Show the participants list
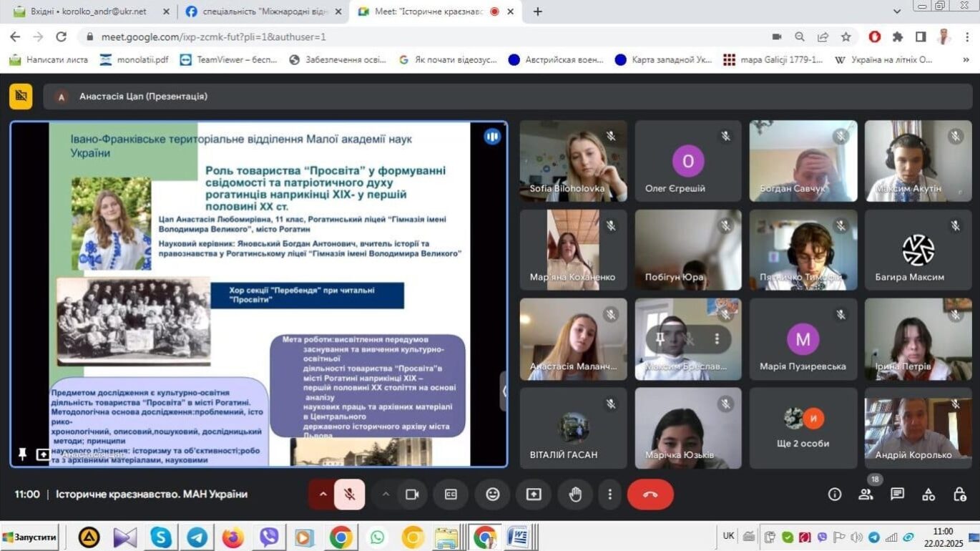The image size is (980, 551). 866,494
